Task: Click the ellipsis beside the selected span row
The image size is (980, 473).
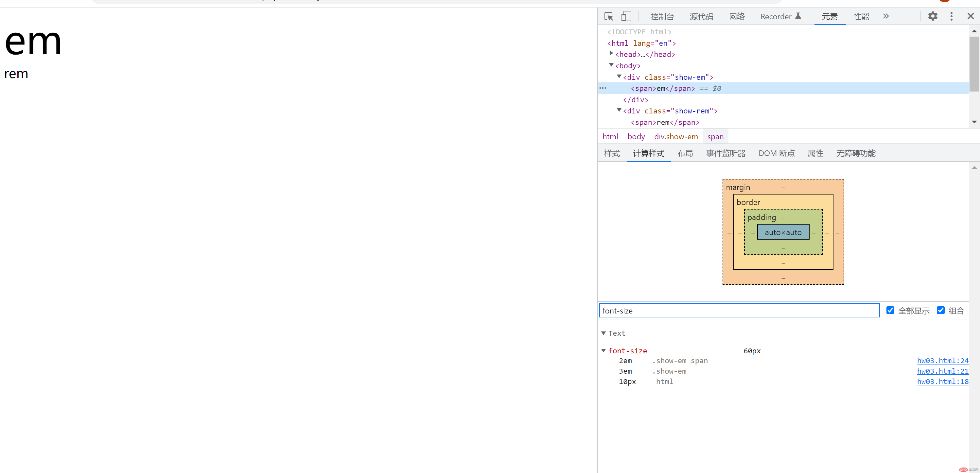Action: point(603,88)
